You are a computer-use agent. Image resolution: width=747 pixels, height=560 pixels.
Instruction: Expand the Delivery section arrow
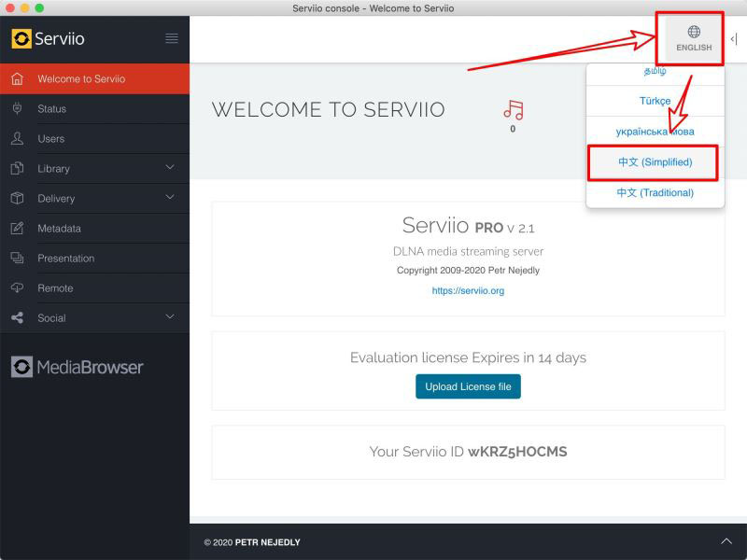170,197
